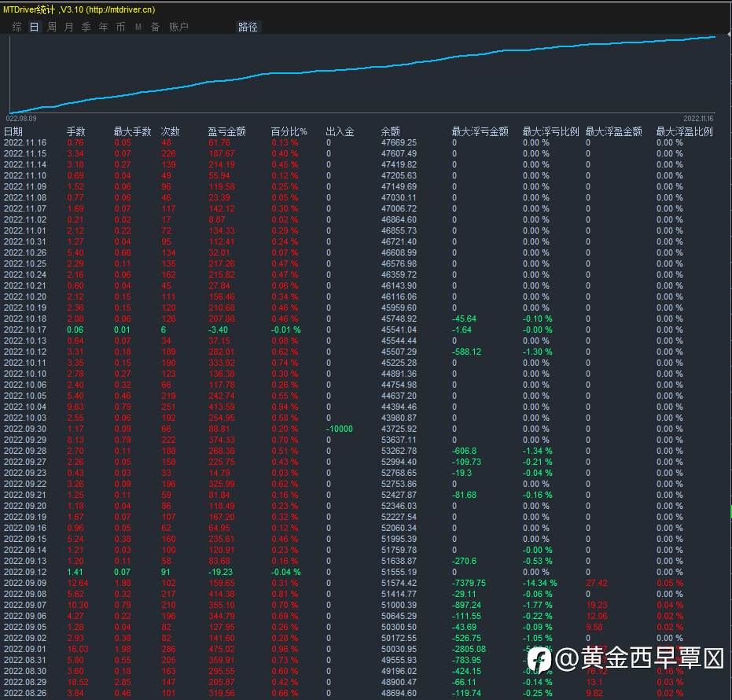The width and height of the screenshot is (732, 700).
Task: Click the 最大浮盈比例 column header
Action: coord(684,132)
